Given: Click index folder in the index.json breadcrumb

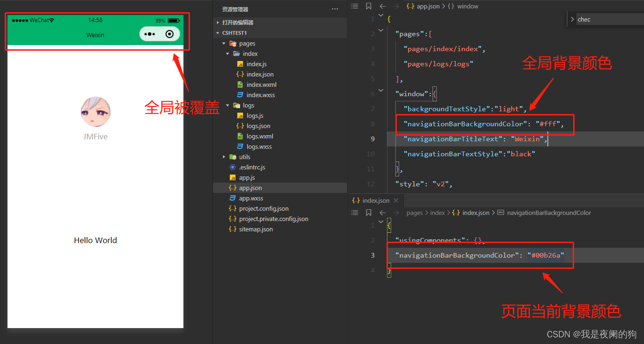Looking at the screenshot, I should [438, 213].
